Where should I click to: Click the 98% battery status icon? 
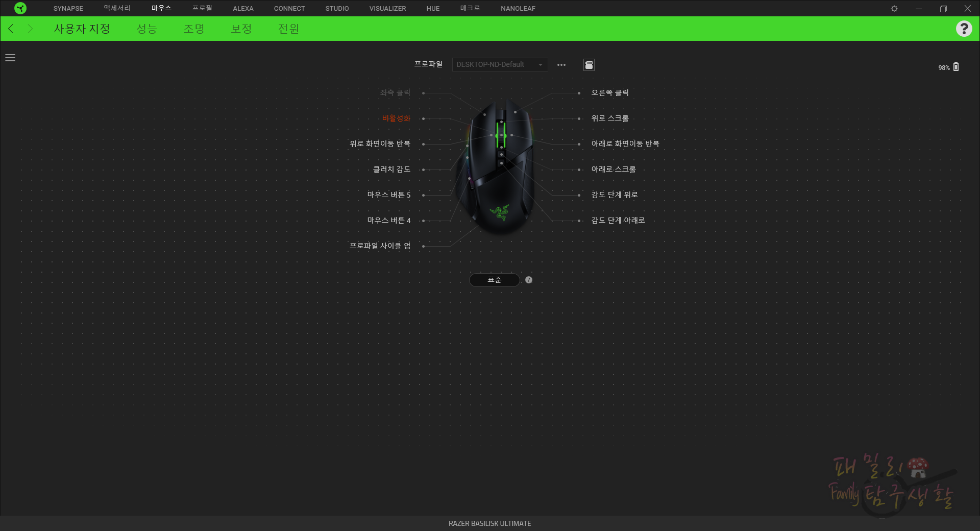[x=956, y=67]
